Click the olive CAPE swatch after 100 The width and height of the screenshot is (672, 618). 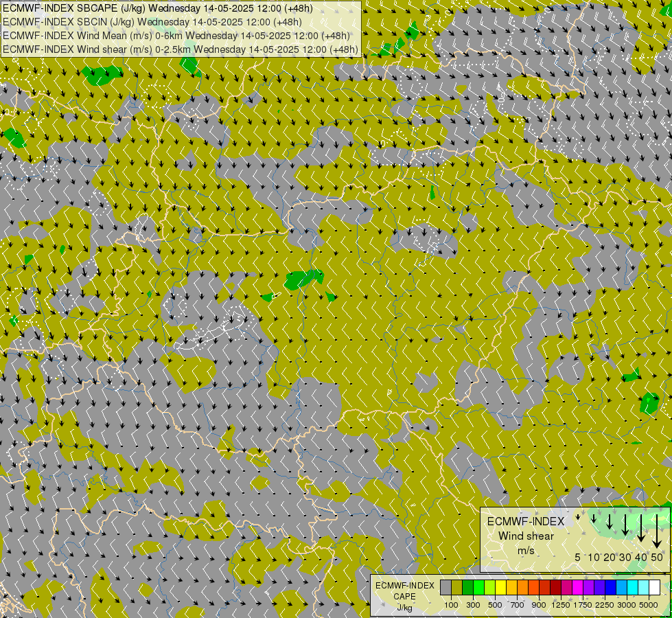(x=457, y=587)
